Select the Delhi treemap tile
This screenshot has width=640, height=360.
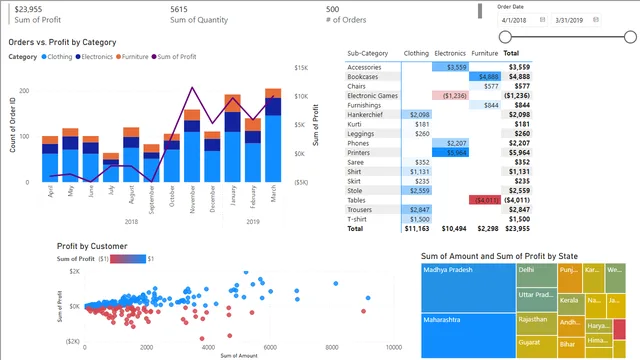pyautogui.click(x=537, y=275)
